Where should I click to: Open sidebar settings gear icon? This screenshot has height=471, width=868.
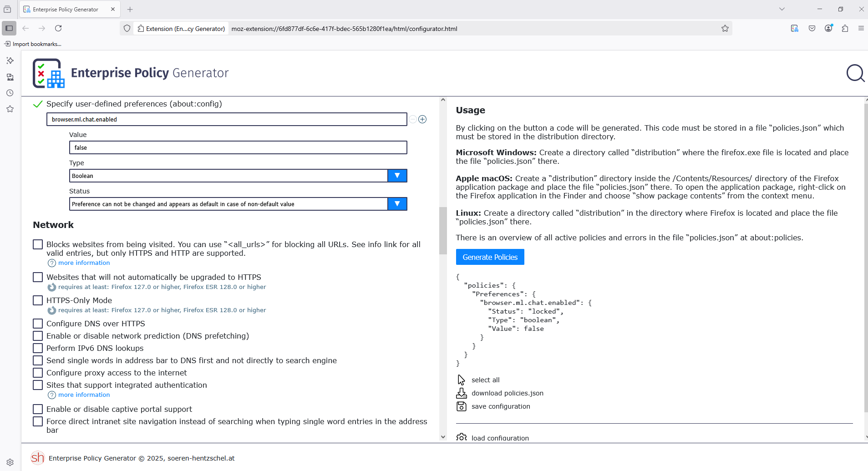point(10,462)
